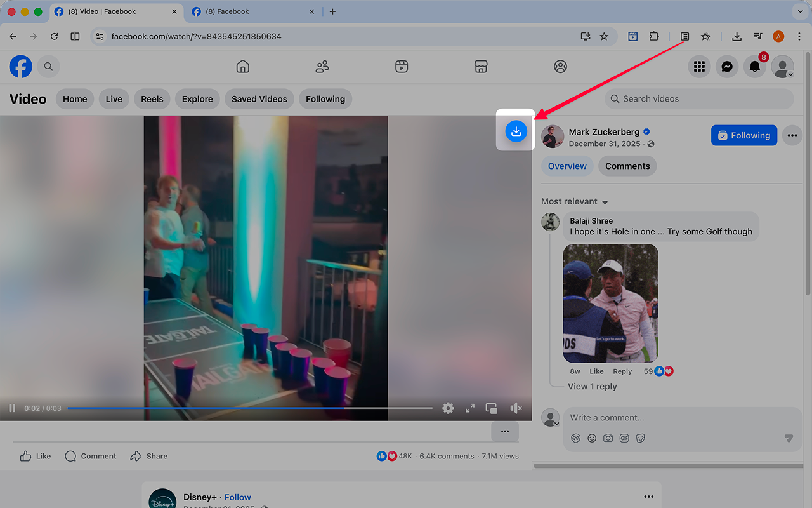Select the Home video filter

(75, 99)
